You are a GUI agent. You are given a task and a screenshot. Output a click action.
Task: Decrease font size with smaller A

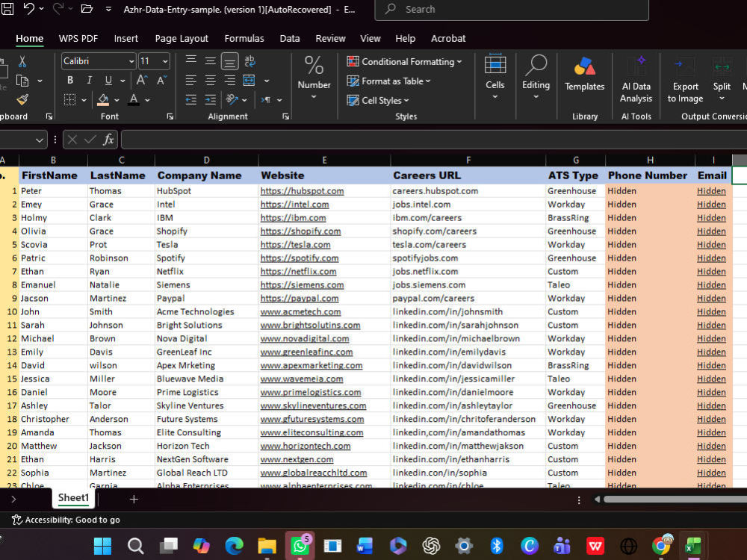161,80
